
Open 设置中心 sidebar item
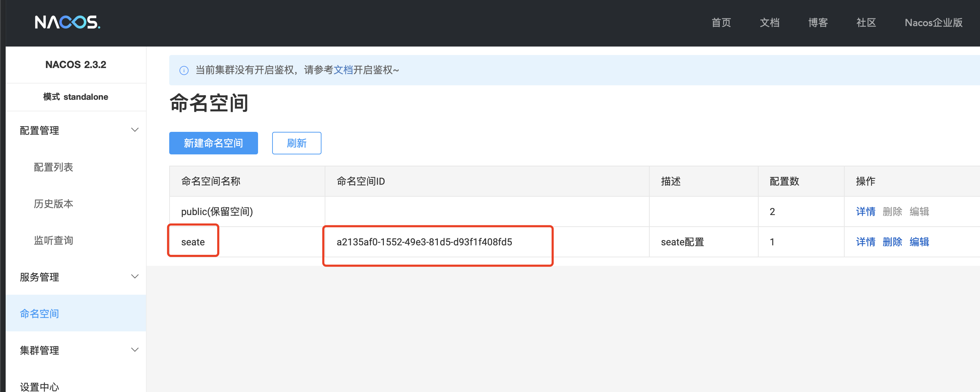[39, 386]
